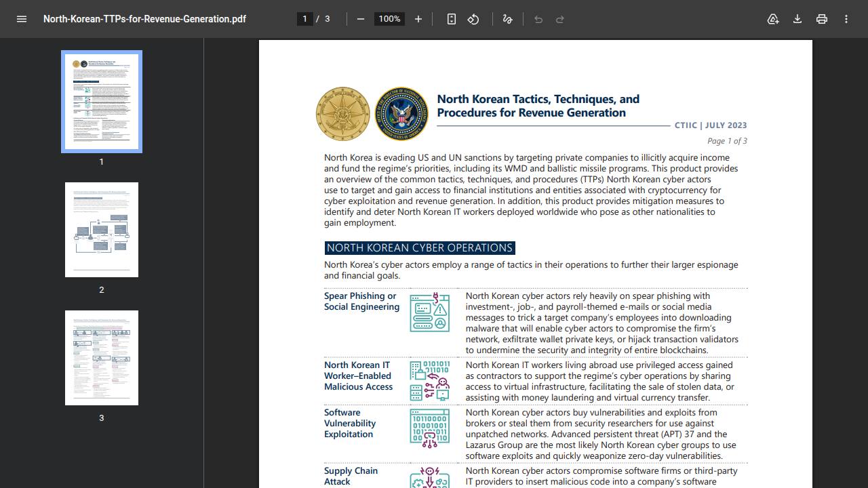Download the PDF file

(x=797, y=19)
